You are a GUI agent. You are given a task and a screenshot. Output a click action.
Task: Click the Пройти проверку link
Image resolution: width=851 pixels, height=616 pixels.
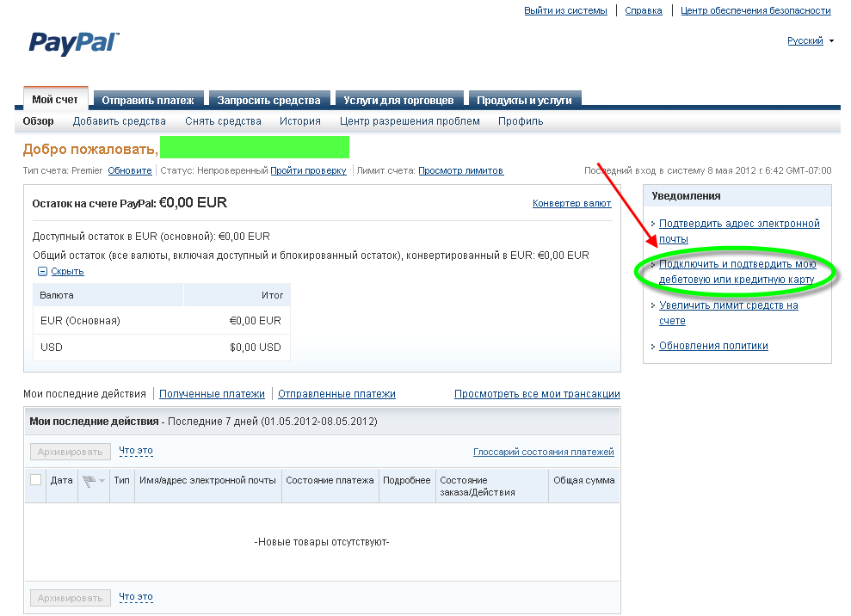point(308,170)
